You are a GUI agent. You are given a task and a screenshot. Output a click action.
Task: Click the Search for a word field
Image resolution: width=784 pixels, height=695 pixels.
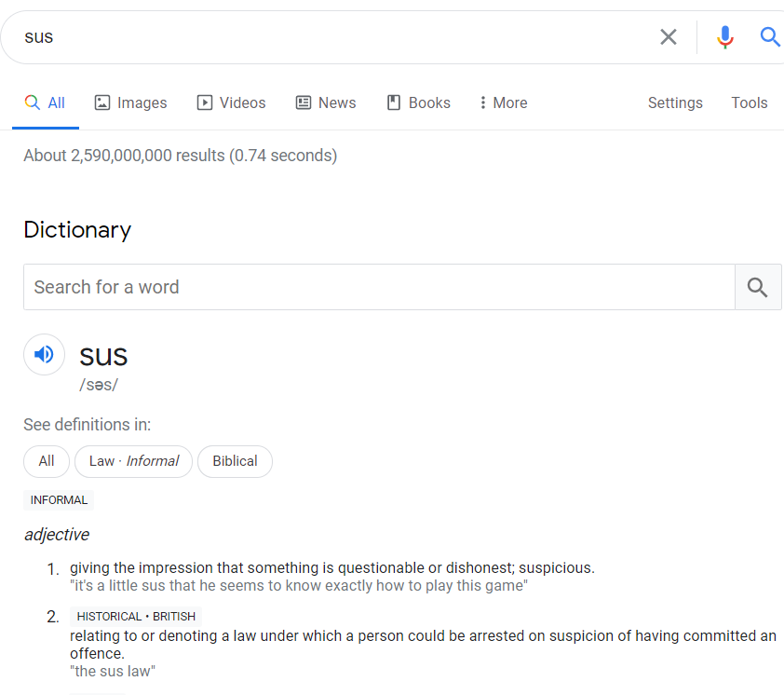[x=378, y=287]
